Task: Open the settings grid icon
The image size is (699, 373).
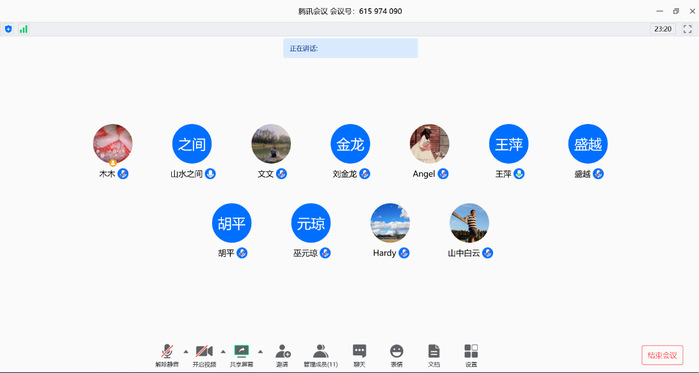Action: point(471,355)
